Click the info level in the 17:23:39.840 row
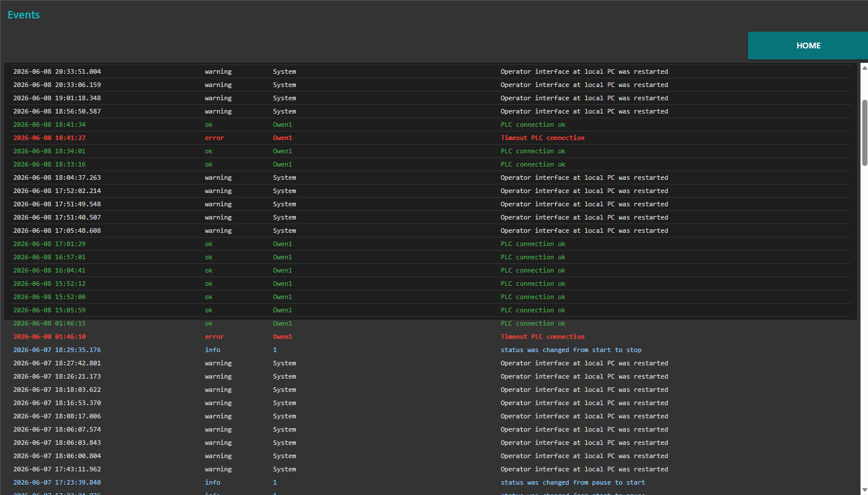Screen dimensions: 868x495 213,482
